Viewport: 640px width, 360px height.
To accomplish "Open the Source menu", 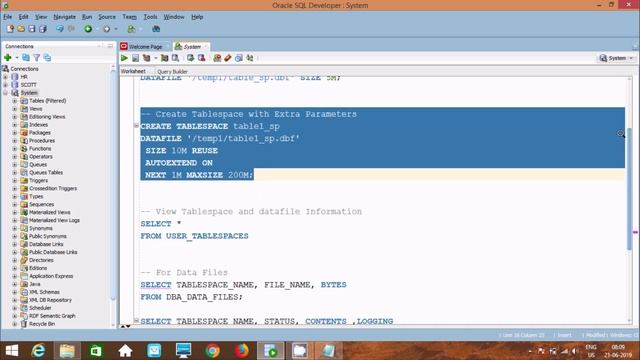I will pyautogui.click(x=107, y=17).
